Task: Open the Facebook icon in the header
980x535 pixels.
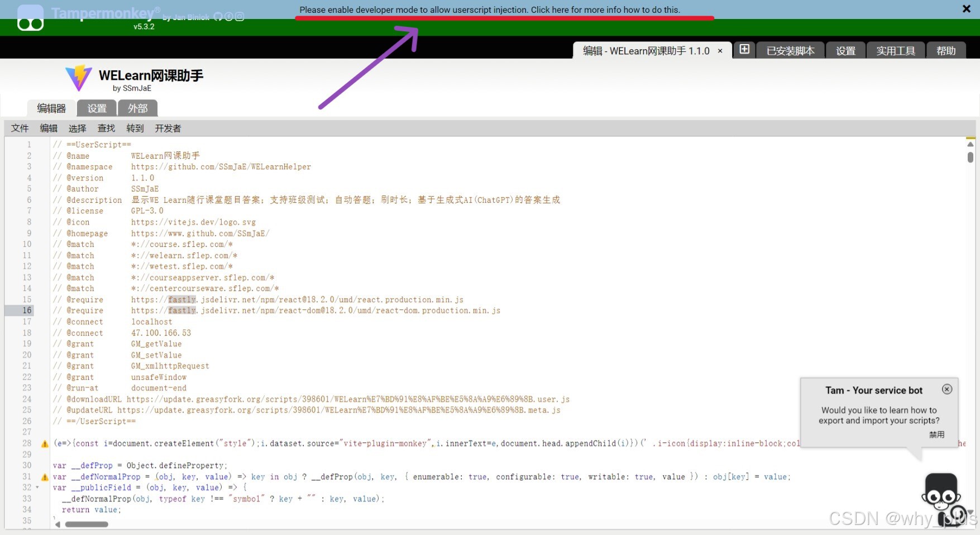Action: pyautogui.click(x=229, y=17)
